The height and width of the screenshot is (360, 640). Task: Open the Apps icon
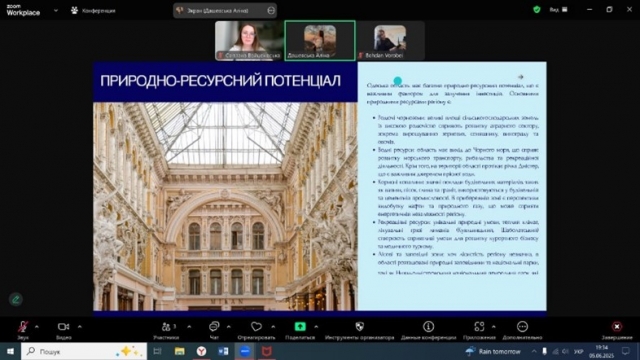pos(479,327)
